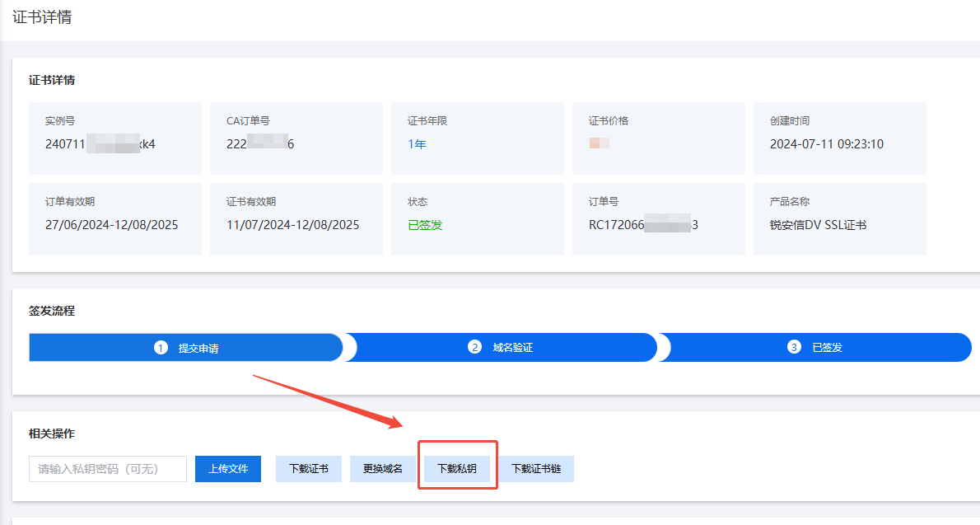Focus the private key password input field
This screenshot has height=525, width=980.
tap(108, 469)
